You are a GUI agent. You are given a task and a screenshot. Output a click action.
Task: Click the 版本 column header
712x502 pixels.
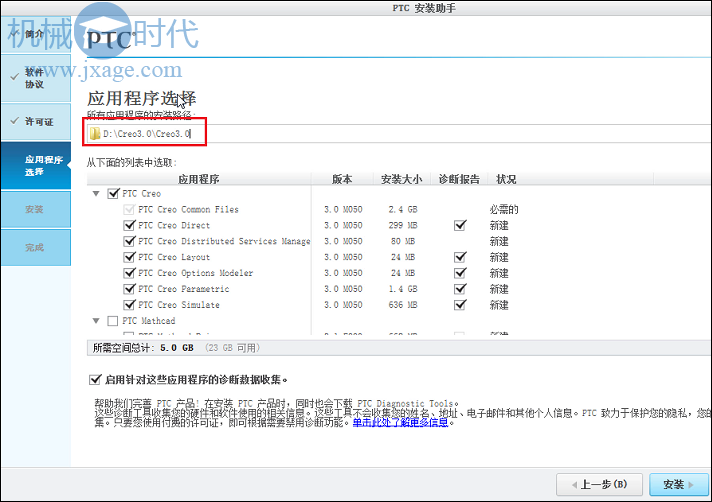(x=342, y=179)
